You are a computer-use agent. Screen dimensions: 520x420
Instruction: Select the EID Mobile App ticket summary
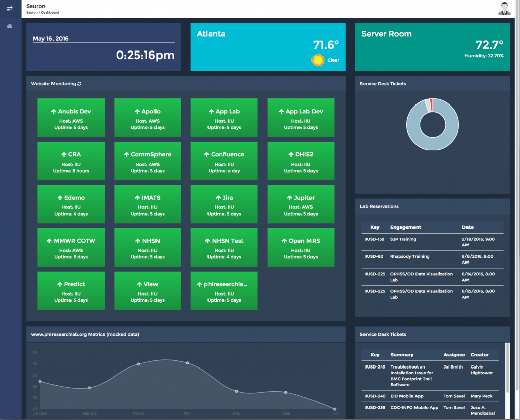[407, 396]
